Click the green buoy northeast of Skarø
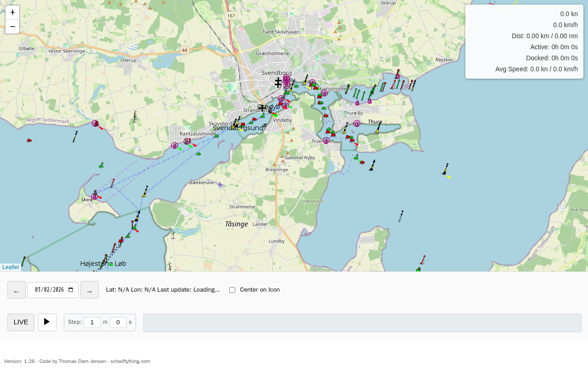The image size is (588, 368). pos(101,165)
